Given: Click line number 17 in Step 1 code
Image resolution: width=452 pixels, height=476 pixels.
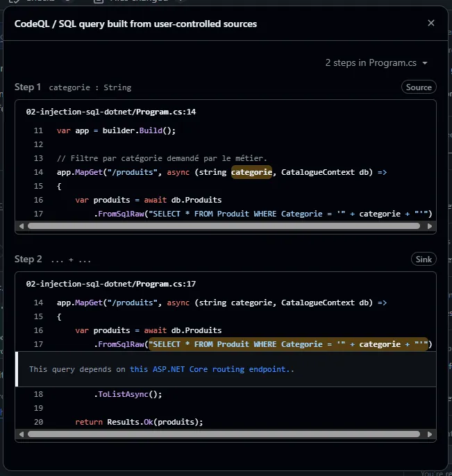Looking at the screenshot, I should pos(38,214).
